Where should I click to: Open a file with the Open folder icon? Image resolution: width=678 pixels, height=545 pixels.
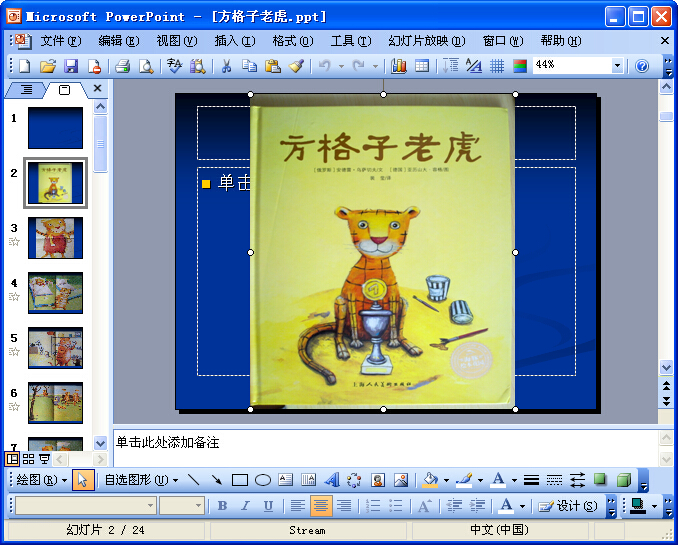click(x=48, y=66)
